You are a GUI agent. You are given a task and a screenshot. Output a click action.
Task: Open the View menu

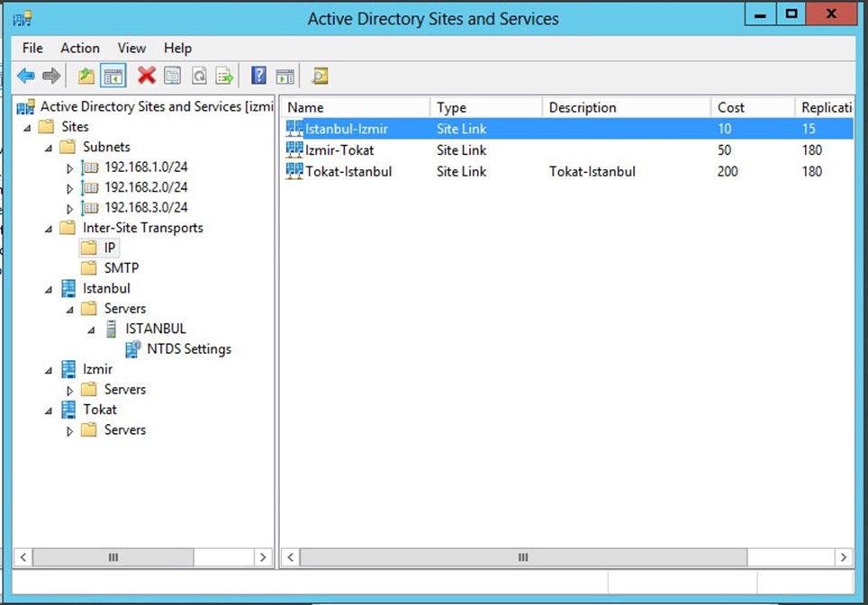point(131,48)
